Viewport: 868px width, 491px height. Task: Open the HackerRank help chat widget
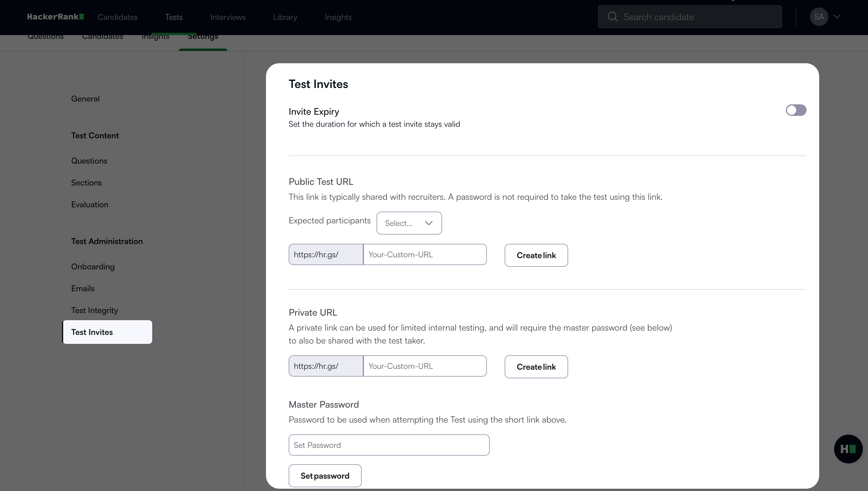848,449
